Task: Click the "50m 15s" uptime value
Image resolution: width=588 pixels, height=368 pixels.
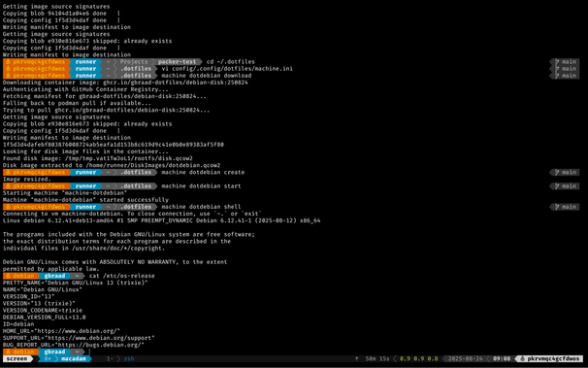Action: tap(377, 358)
